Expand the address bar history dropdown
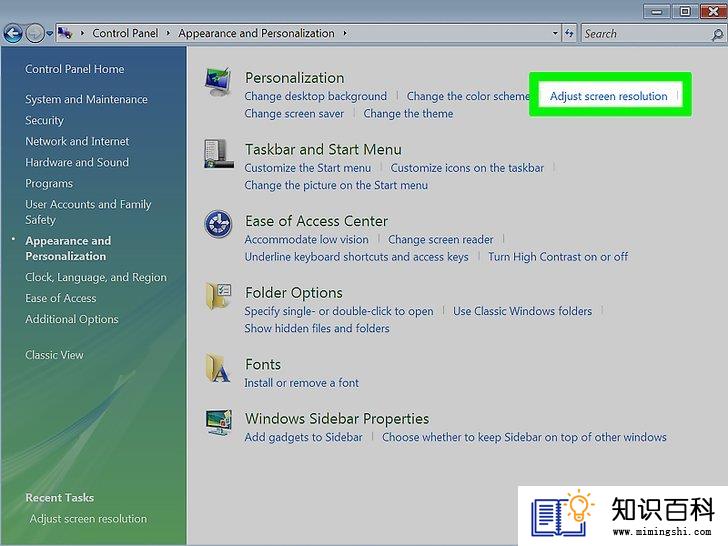This screenshot has width=728, height=546. (x=555, y=33)
